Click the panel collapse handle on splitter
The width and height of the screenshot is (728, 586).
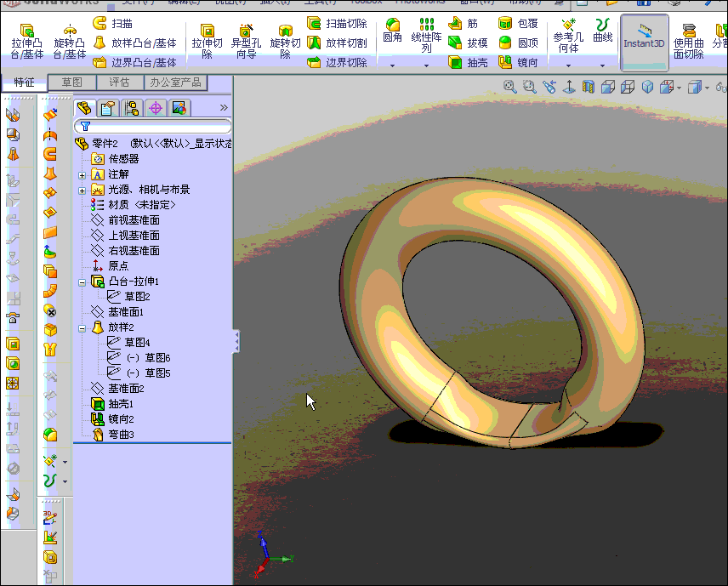click(x=236, y=342)
